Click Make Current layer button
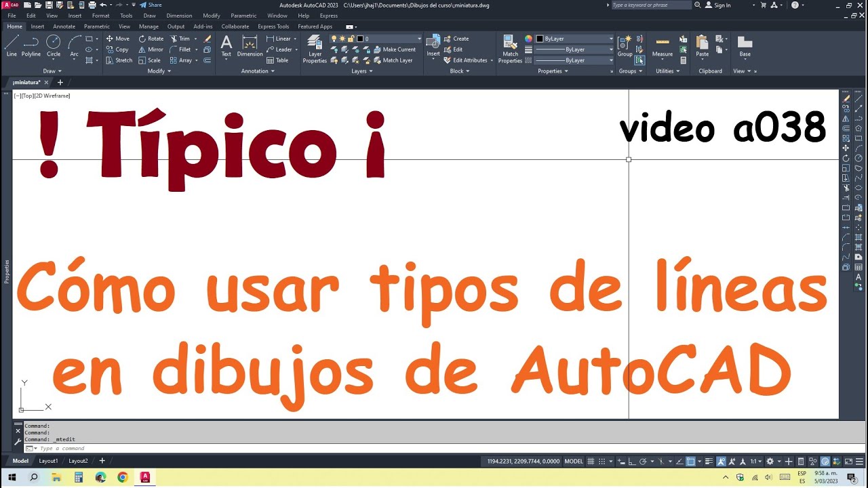 394,49
